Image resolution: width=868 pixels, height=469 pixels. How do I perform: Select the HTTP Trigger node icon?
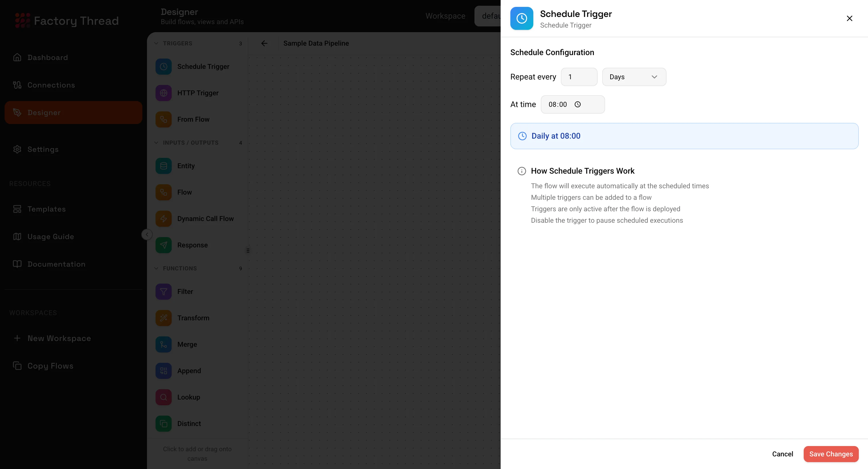(x=164, y=93)
